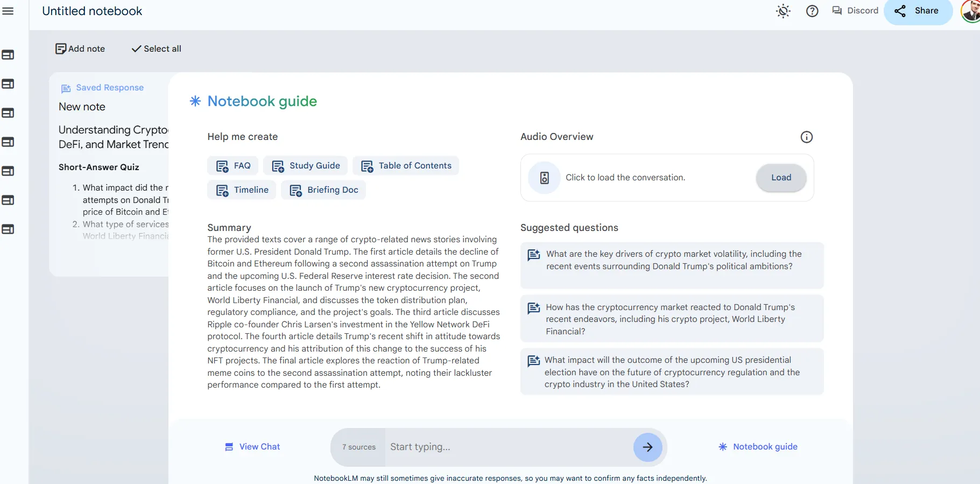Click the Share button
980x484 pixels.
tap(917, 11)
